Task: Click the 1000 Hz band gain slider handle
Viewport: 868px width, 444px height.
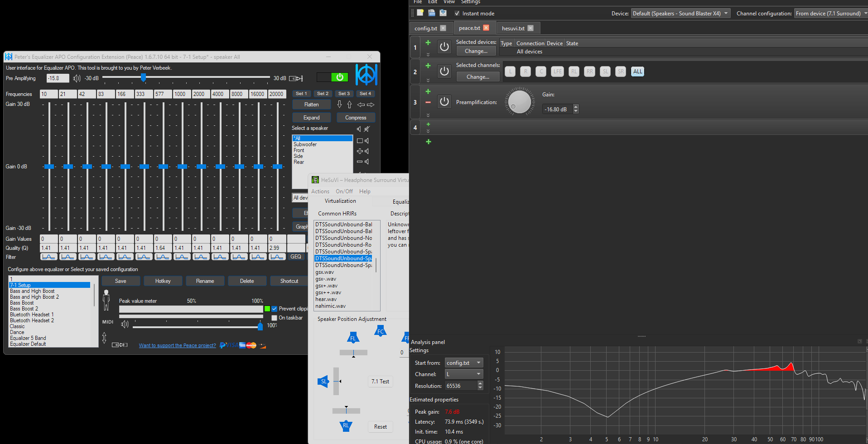Action: (182, 167)
